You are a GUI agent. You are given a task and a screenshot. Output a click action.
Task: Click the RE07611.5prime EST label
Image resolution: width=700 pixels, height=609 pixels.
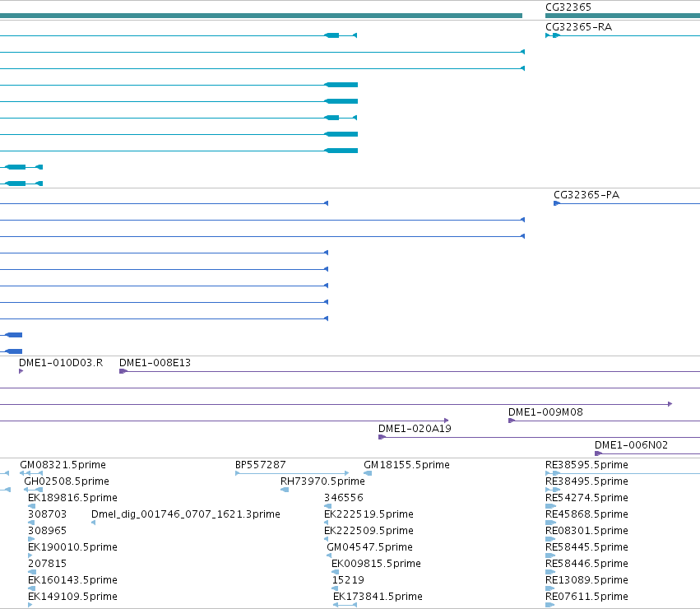(586, 597)
